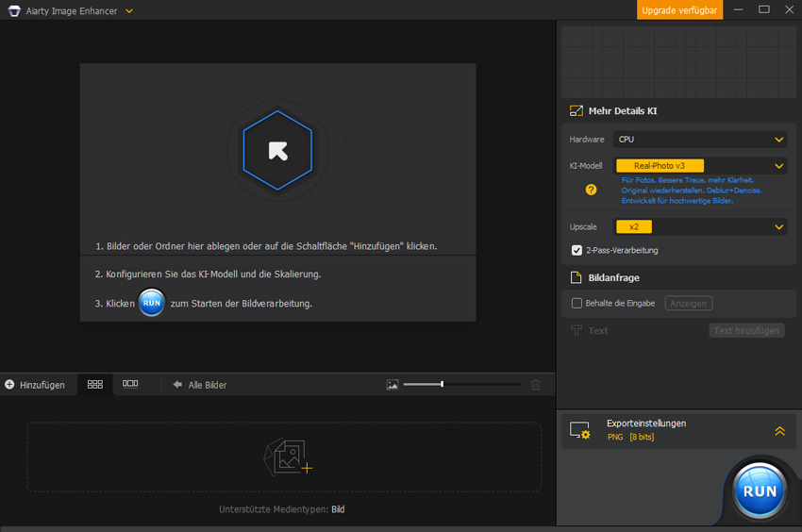Open the Aiarty Image Enhancer title menu arrow

(x=129, y=10)
